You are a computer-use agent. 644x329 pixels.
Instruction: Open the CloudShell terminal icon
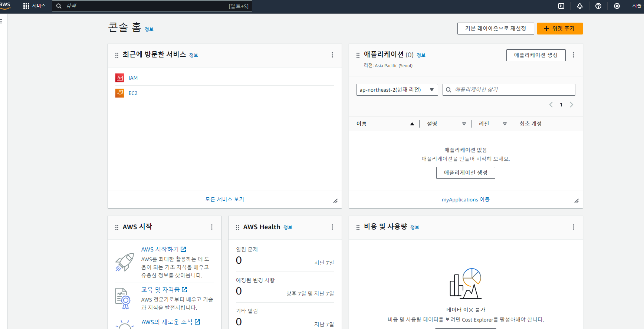[561, 6]
